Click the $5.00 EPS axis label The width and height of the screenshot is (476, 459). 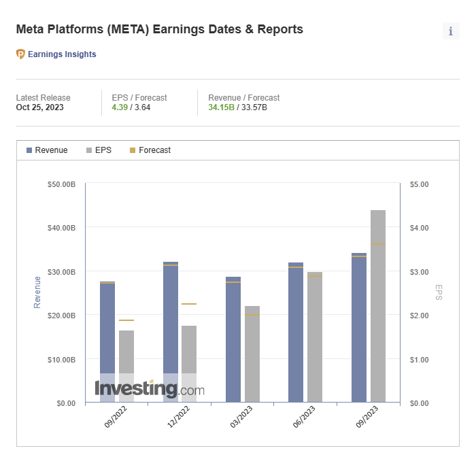420,184
